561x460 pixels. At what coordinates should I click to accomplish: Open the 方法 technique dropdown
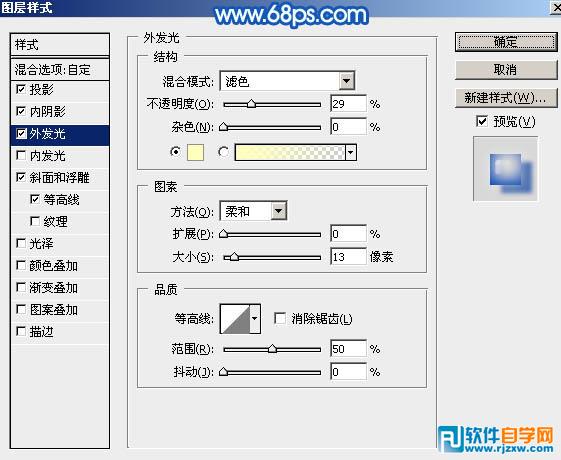(x=253, y=211)
